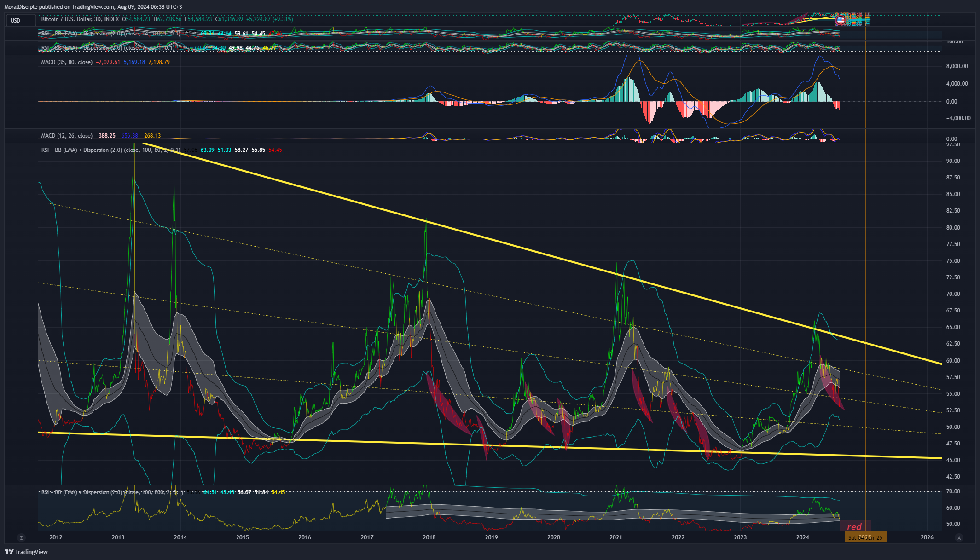
Task: Click the 42.50 price scale label
Action: [953, 477]
